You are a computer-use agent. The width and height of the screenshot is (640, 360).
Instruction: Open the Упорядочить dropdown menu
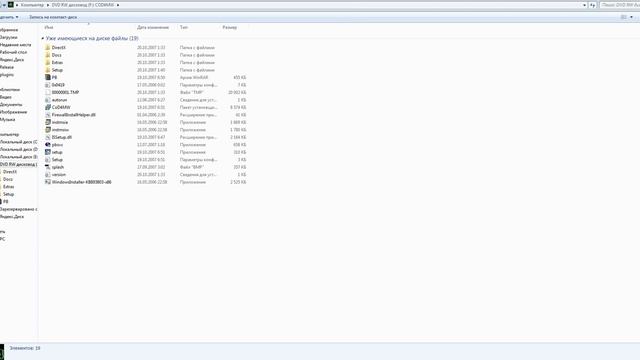click(x=9, y=17)
